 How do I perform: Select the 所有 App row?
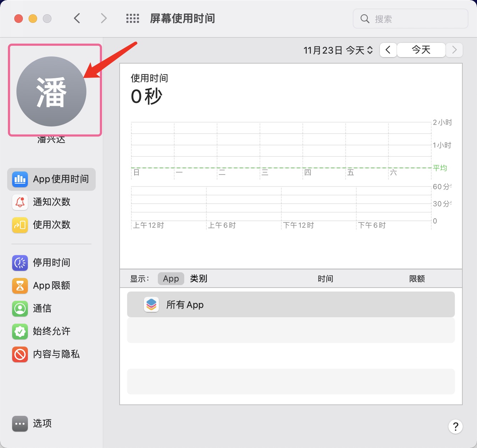291,305
